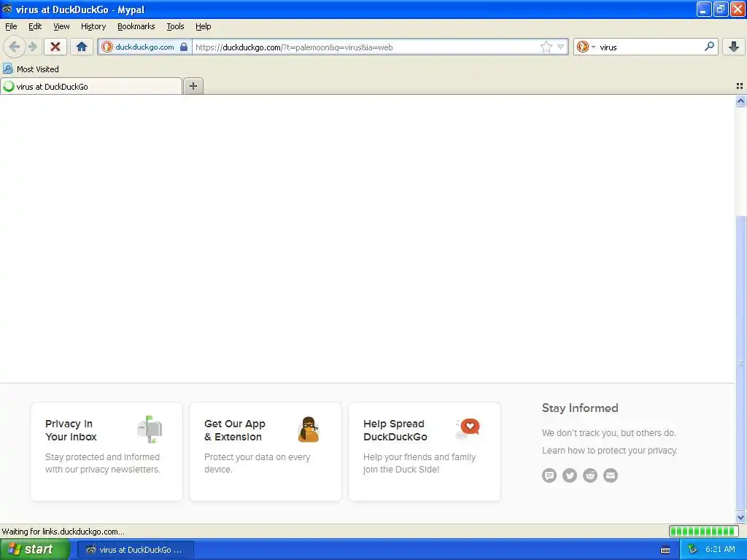Screen dimensions: 747x560
Task: Click the vertical scrollbar thumb
Action: click(x=740, y=363)
